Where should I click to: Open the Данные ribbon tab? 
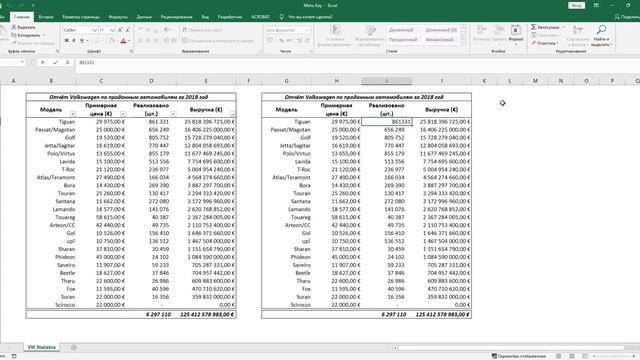[x=144, y=17]
